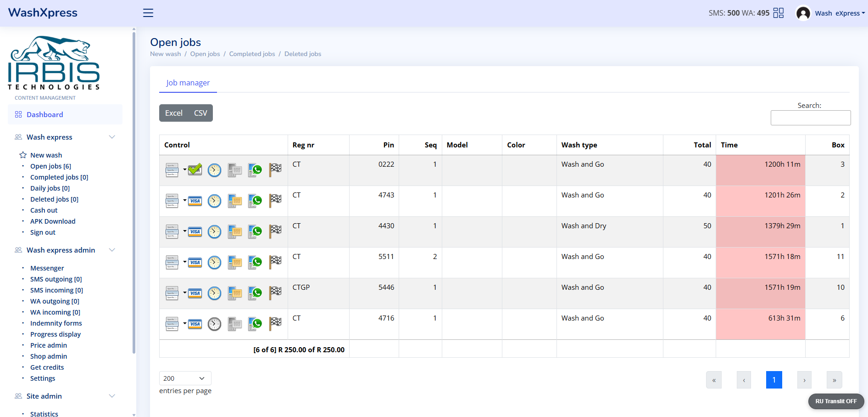Open Cash out in the sidebar

click(44, 210)
